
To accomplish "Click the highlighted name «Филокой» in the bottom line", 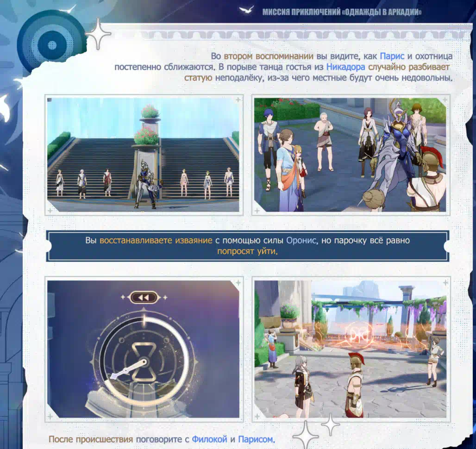I will pyautogui.click(x=209, y=439).
